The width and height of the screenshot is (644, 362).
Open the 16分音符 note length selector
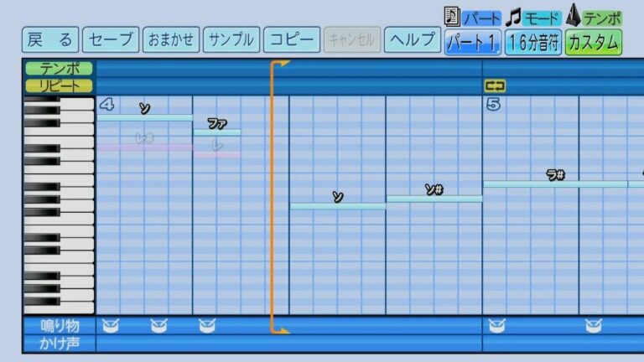pyautogui.click(x=532, y=41)
